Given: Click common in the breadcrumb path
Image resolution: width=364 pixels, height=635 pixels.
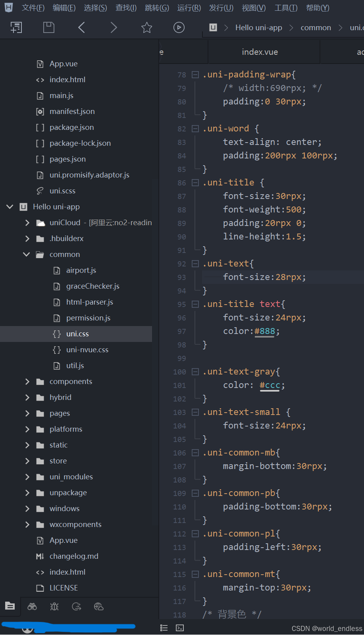Looking at the screenshot, I should (316, 27).
